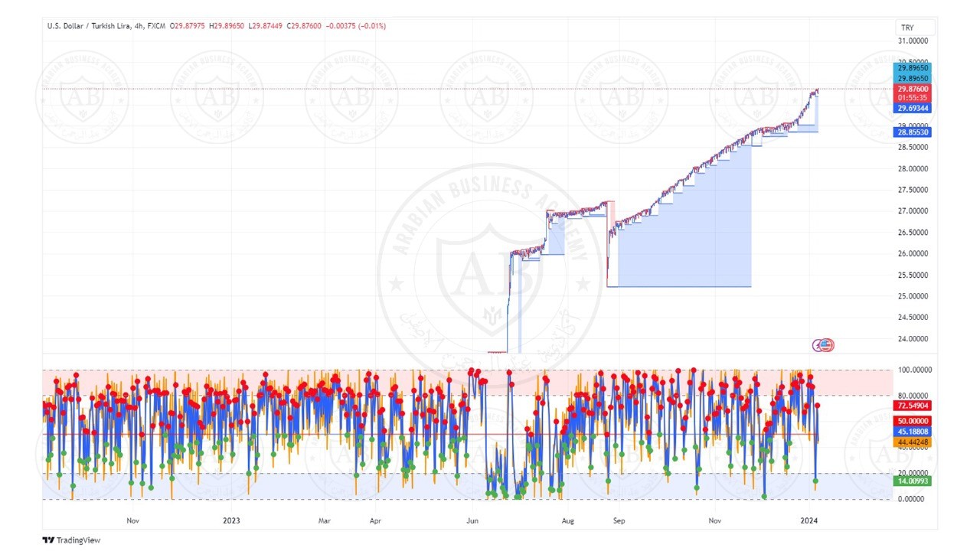The width and height of the screenshot is (980, 551).
Task: Click the blue 28.85530 price label
Action: click(913, 132)
